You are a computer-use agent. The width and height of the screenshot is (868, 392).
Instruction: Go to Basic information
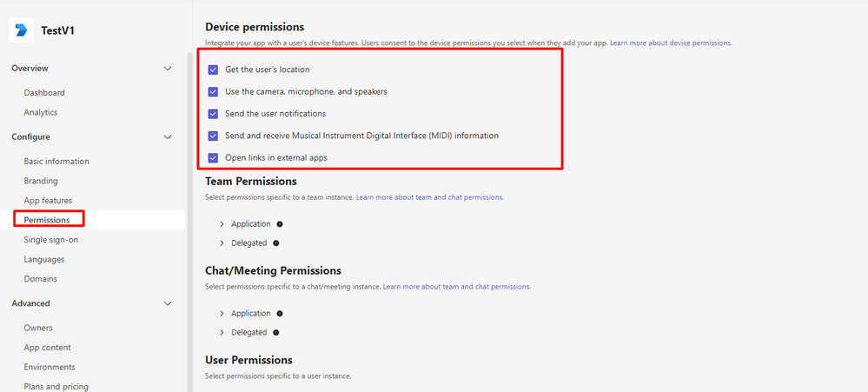pos(56,161)
